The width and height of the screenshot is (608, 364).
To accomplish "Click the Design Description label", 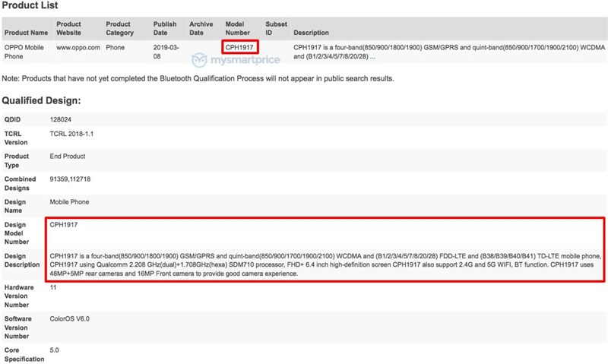I will (x=22, y=261).
